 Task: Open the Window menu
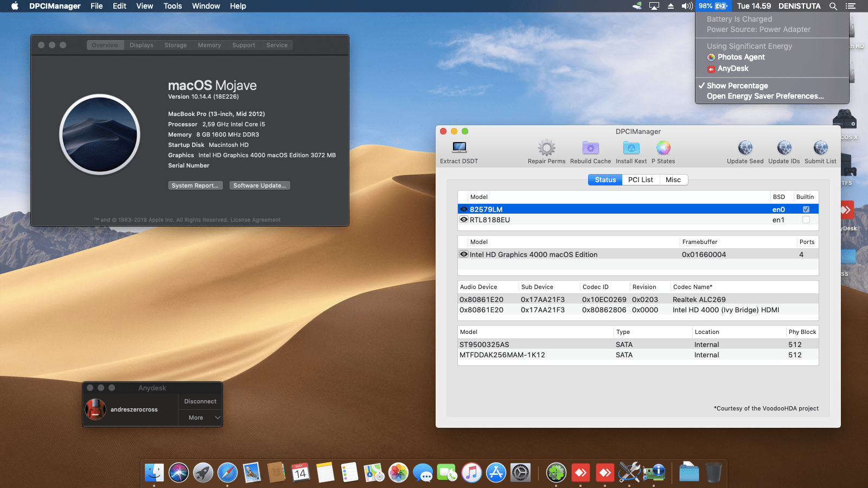coord(206,6)
